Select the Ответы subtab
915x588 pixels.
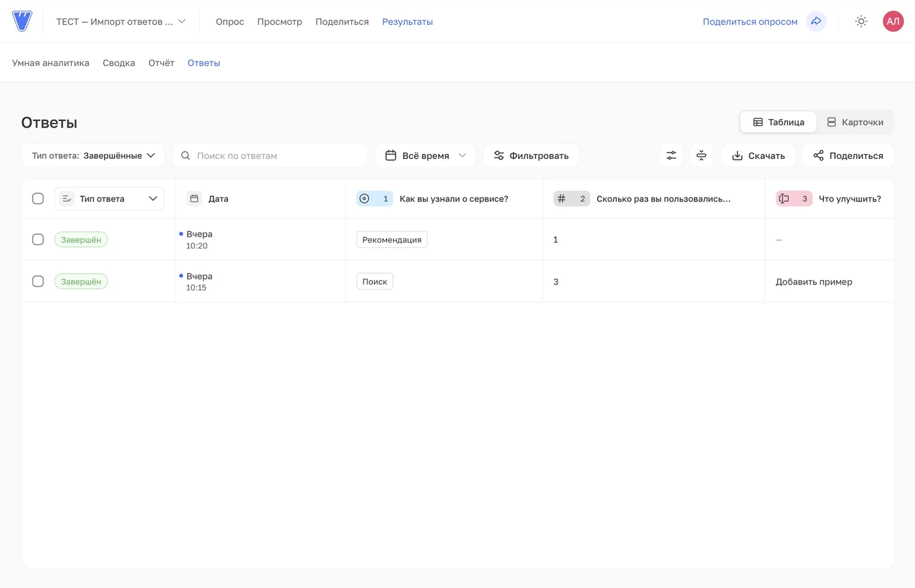coord(204,63)
